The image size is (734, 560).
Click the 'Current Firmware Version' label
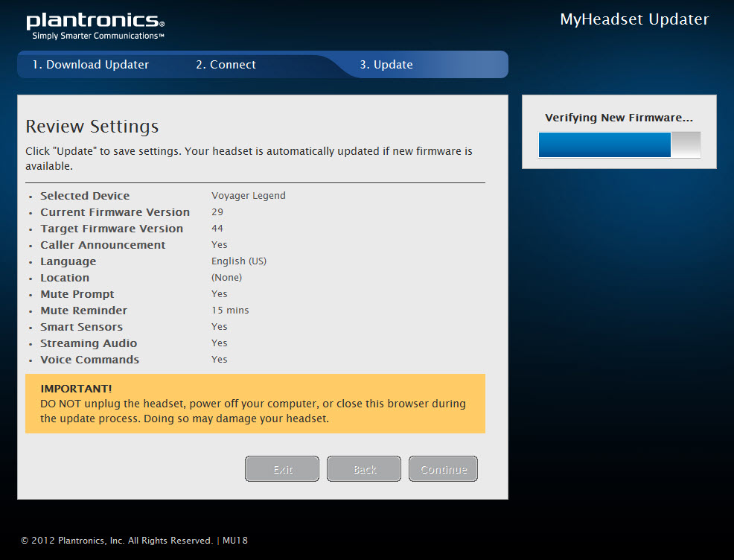click(x=115, y=212)
